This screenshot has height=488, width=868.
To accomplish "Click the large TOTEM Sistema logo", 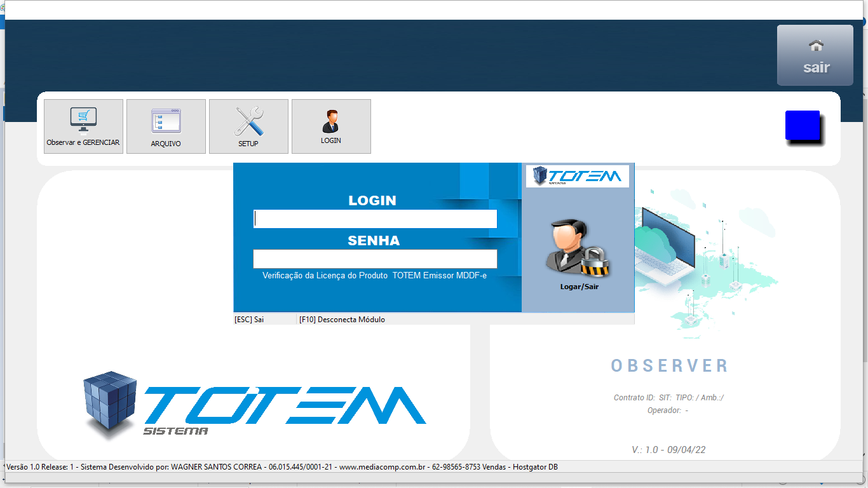I will [254, 405].
